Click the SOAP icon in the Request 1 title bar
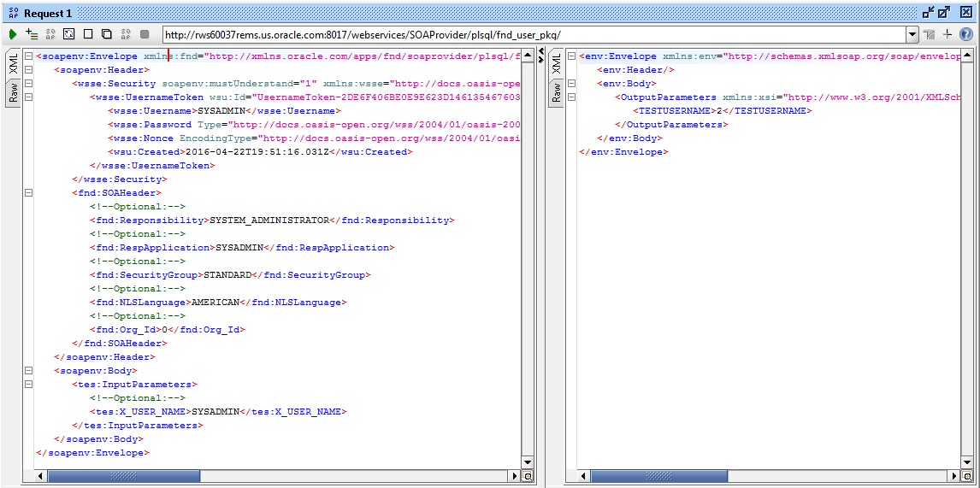The height and width of the screenshot is (488, 980). point(15,13)
